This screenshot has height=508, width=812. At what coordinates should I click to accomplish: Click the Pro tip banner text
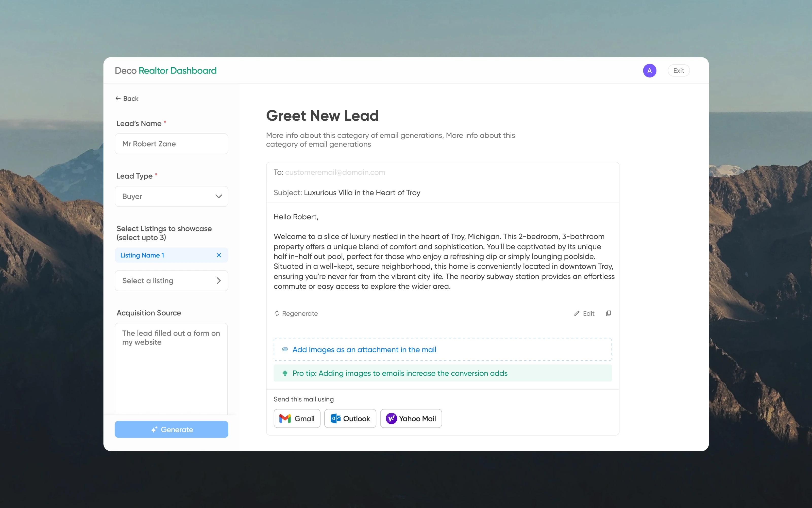tap(400, 373)
